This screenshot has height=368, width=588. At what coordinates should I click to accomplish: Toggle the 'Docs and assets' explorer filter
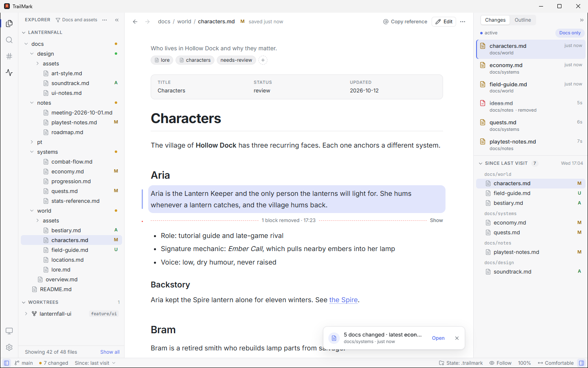[x=77, y=20]
